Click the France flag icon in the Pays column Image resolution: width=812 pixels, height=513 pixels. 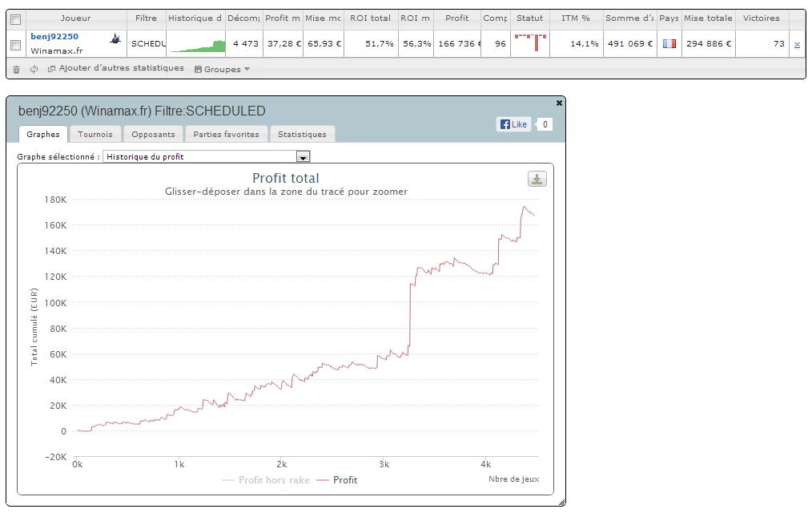coord(669,43)
